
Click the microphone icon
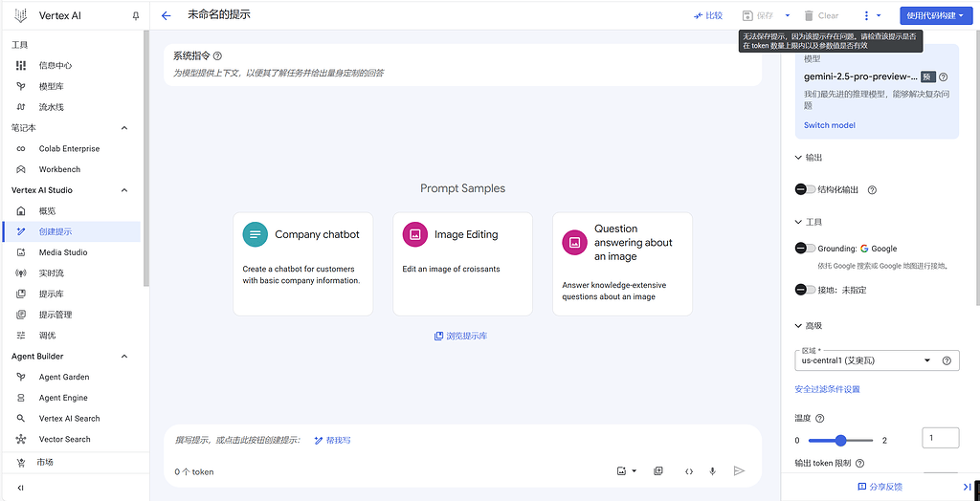[712, 471]
